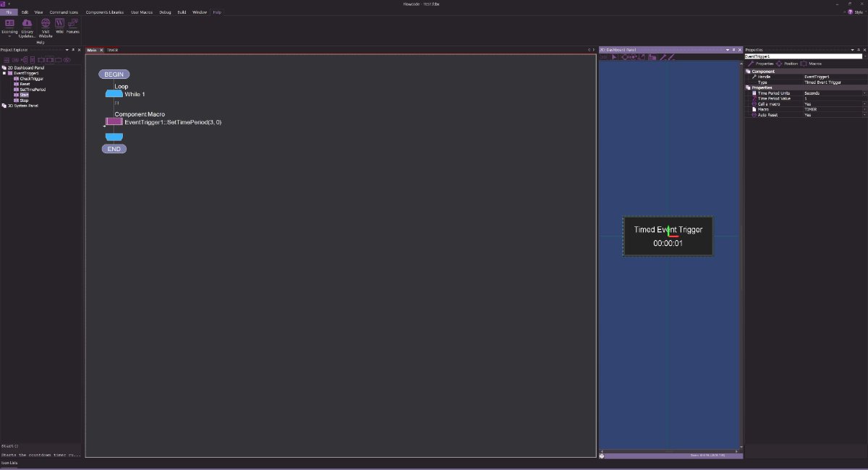Viewport: 868px width, 470px height.
Task: Select the Timed Event Trigger component
Action: click(x=668, y=236)
